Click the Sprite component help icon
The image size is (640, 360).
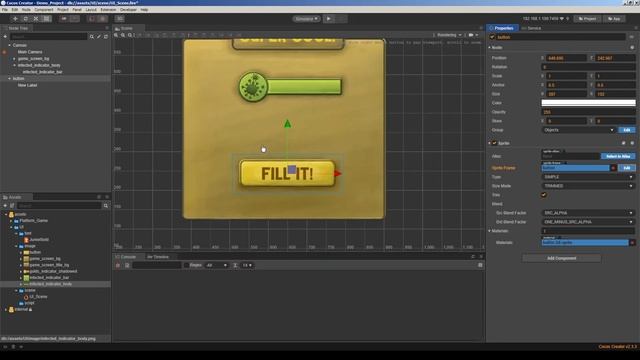click(x=624, y=143)
